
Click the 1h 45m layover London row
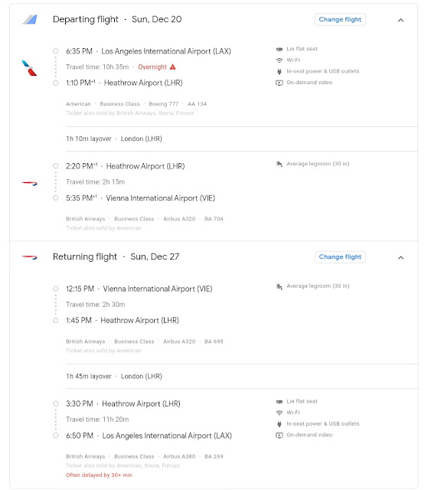coord(242,376)
